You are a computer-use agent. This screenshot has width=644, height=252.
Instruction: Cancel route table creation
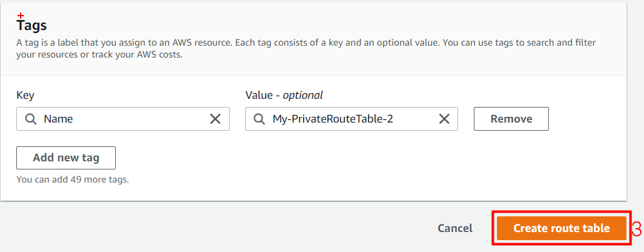pos(455,228)
